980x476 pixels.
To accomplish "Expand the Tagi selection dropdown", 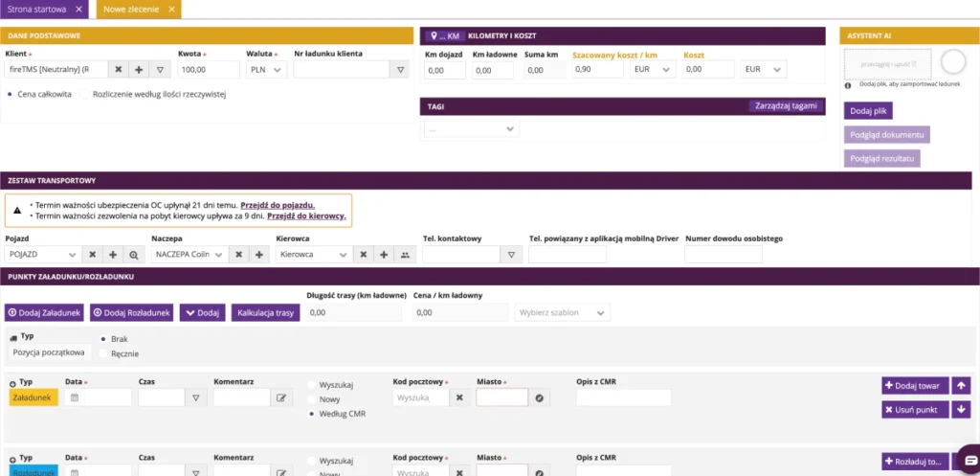I will point(472,129).
